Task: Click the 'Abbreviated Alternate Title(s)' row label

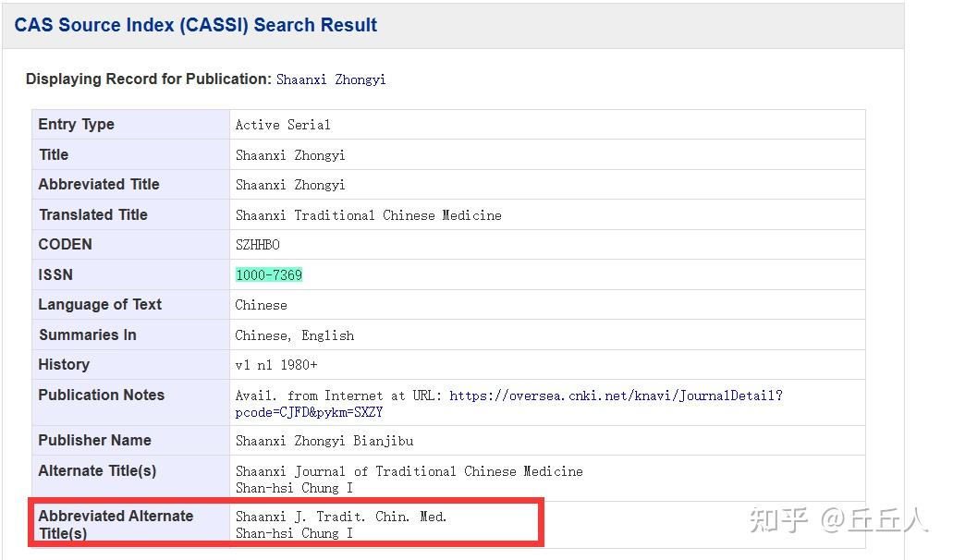Action: 116,524
